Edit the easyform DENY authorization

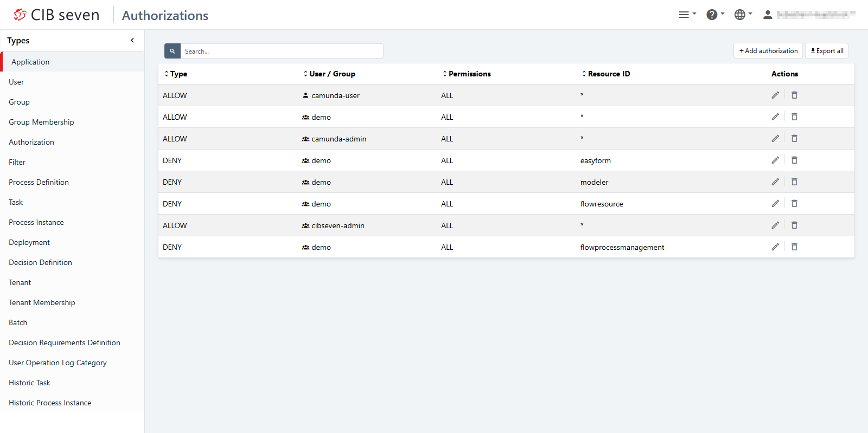pyautogui.click(x=775, y=160)
